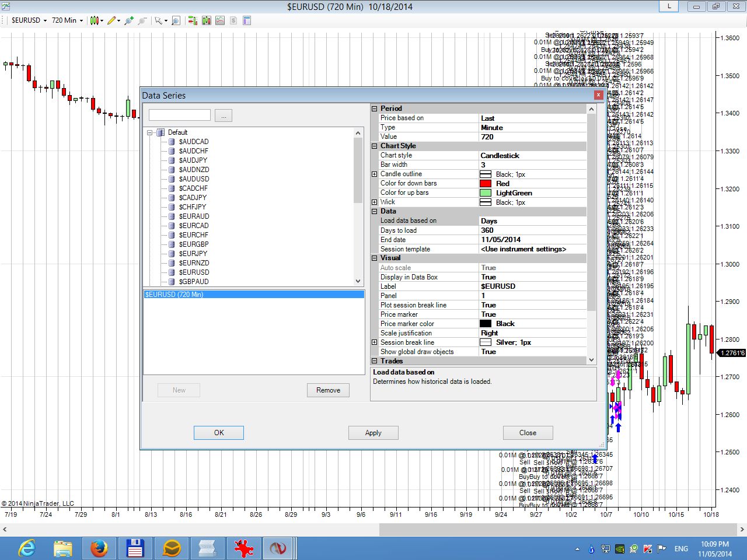Open the notepad document taskbar application
747x560 pixels.
coord(208,548)
